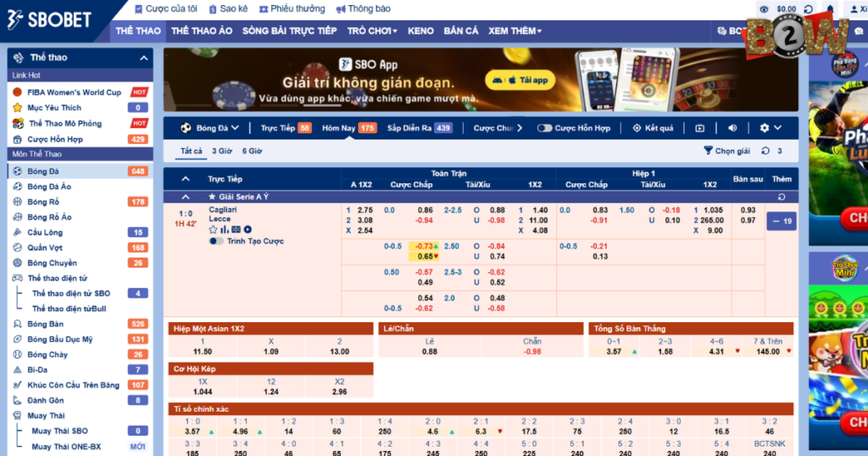This screenshot has height=456, width=868.
Task: Toggle balance visibility eye icon
Action: [764, 8]
